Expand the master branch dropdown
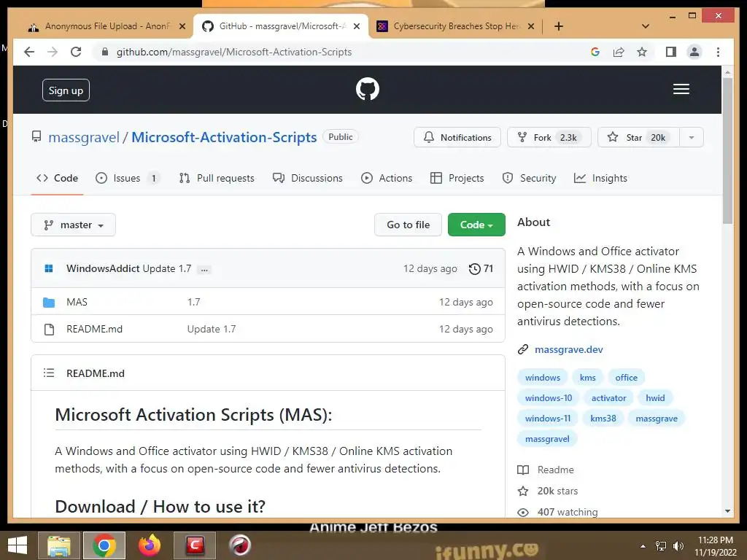This screenshot has height=560, width=747. (74, 225)
